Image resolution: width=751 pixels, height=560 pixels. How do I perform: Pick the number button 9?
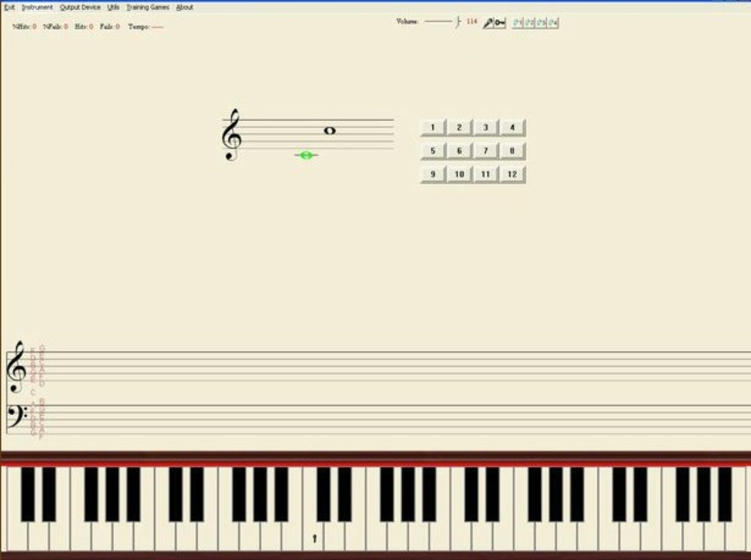pyautogui.click(x=433, y=174)
